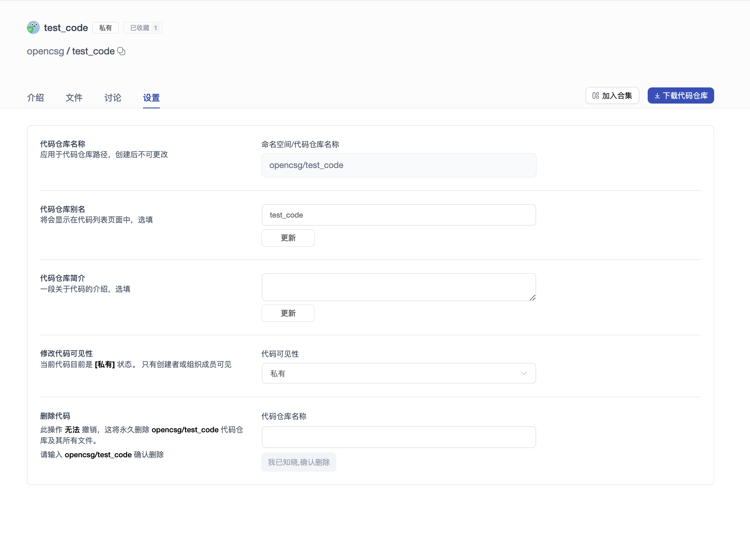Click the repository alias field containing test_code
This screenshot has width=750, height=560.
(398, 215)
